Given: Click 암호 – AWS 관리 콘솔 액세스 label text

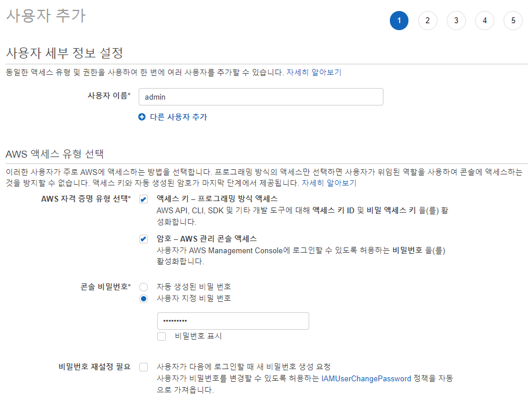Looking at the screenshot, I should [207, 239].
